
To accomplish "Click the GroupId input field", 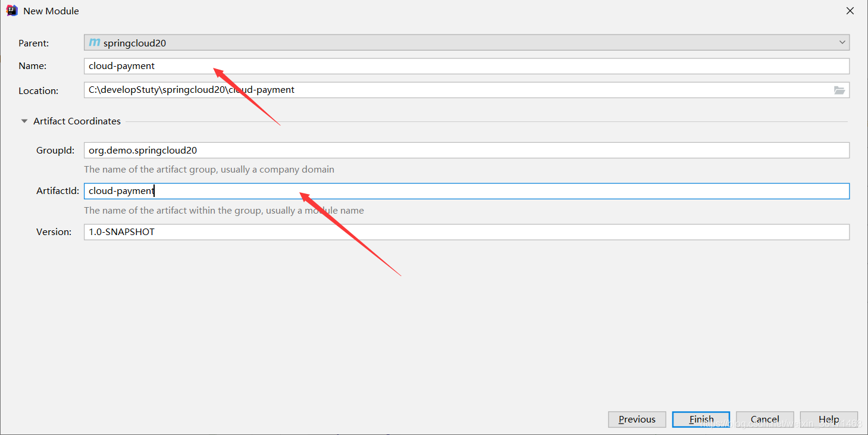I will [466, 151].
